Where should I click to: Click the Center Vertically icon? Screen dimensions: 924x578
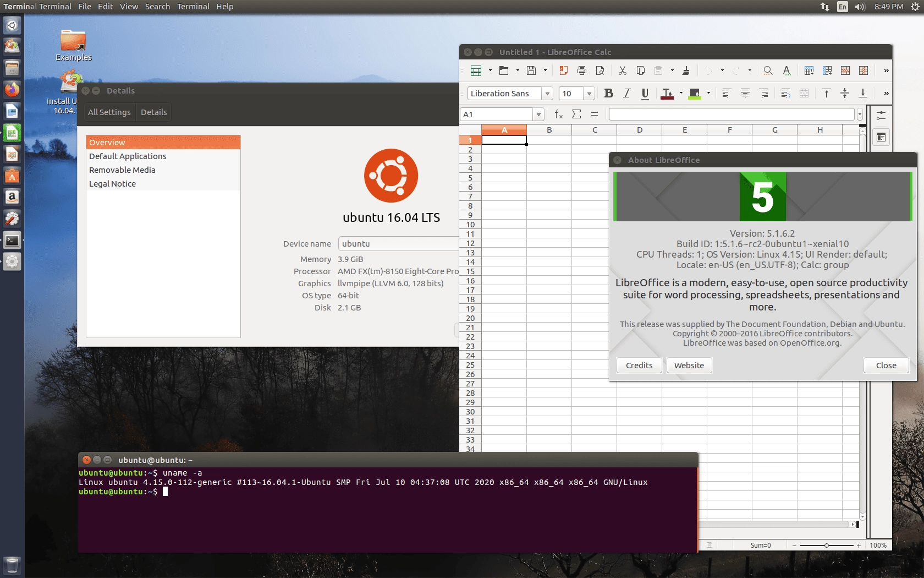(x=845, y=93)
